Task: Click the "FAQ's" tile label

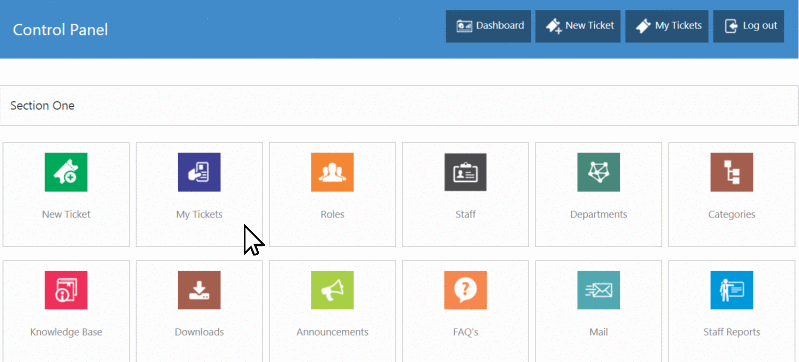Action: (465, 332)
